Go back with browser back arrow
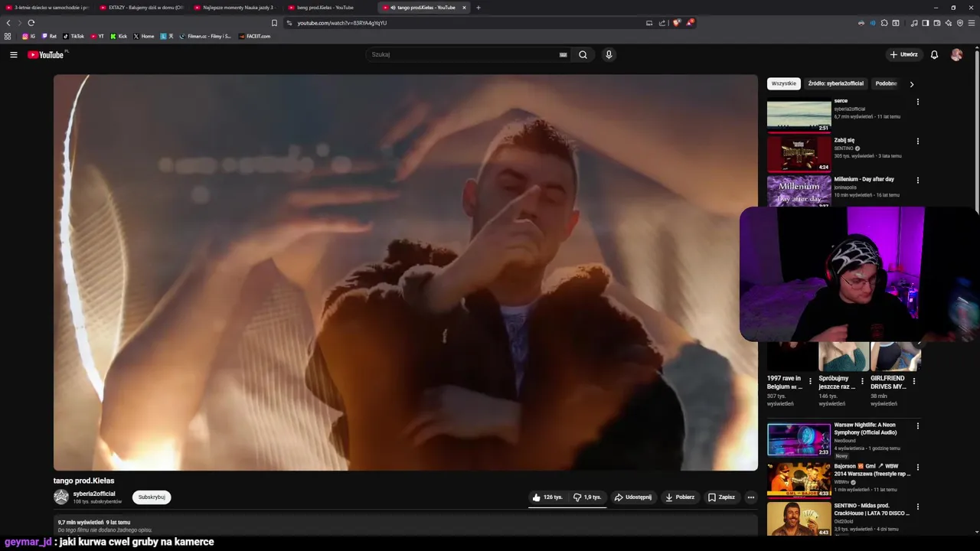 [8, 23]
